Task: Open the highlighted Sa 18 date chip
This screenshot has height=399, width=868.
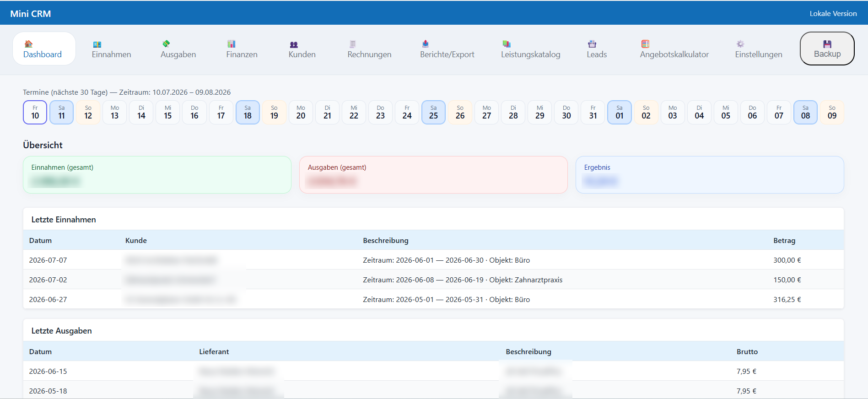Action: pyautogui.click(x=248, y=112)
